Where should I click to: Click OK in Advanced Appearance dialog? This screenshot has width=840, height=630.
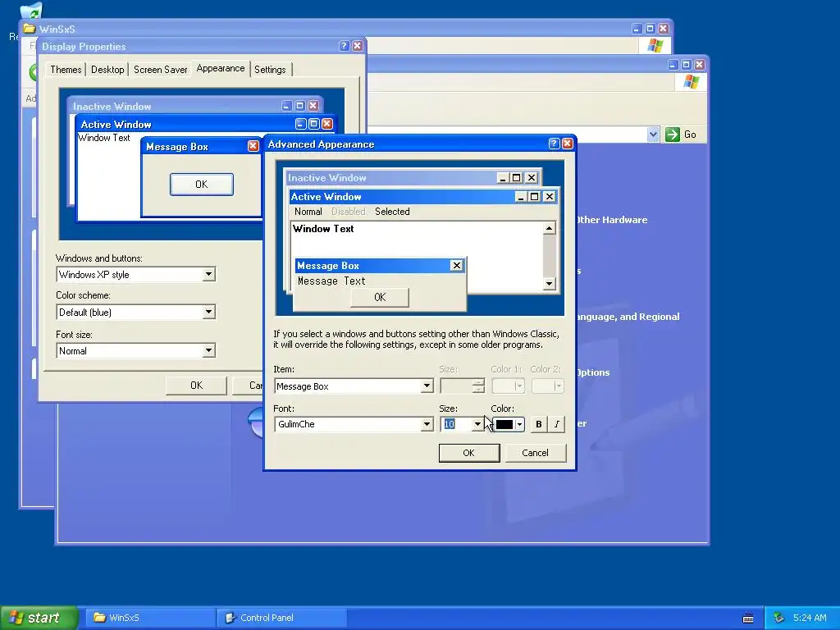[x=468, y=453]
